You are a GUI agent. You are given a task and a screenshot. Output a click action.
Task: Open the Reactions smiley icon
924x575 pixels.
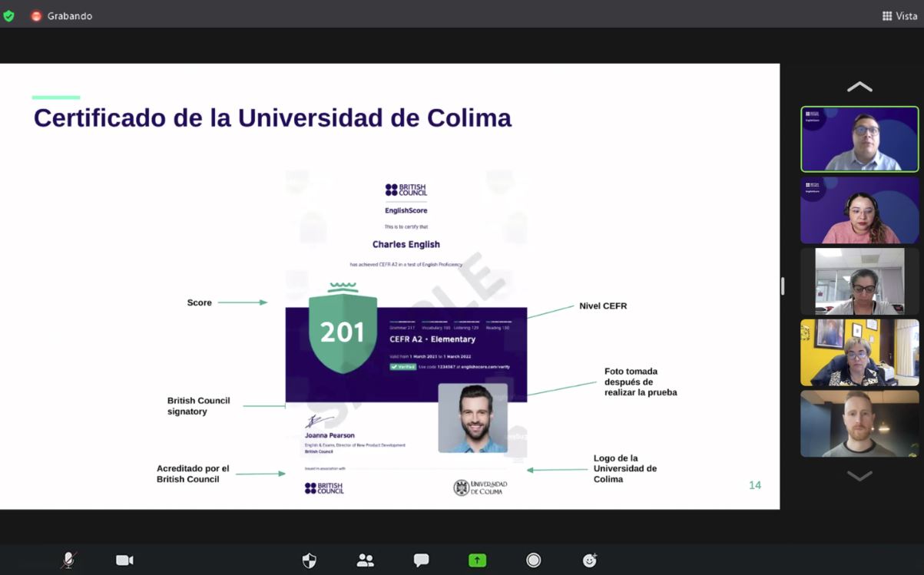(590, 560)
